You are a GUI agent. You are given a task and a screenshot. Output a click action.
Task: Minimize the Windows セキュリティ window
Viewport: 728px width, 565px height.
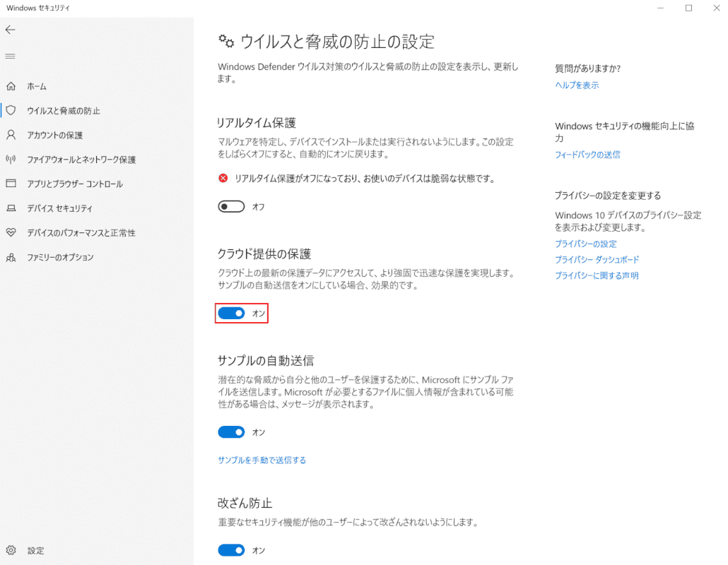click(660, 8)
